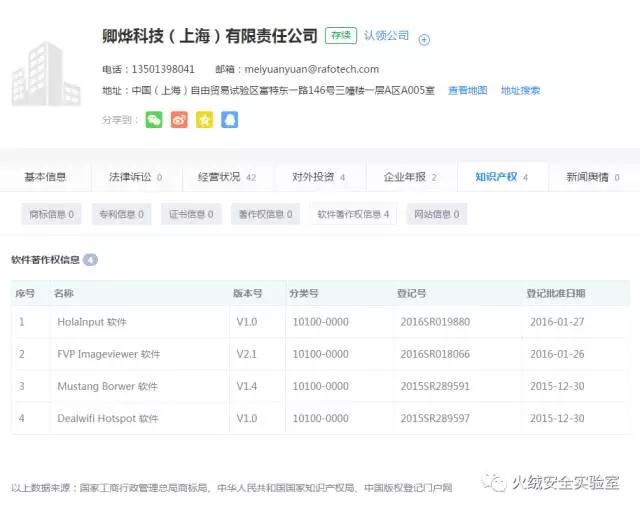Select the 证书信息 0 sub-tab
The width and height of the screenshot is (640, 511).
pos(191,214)
